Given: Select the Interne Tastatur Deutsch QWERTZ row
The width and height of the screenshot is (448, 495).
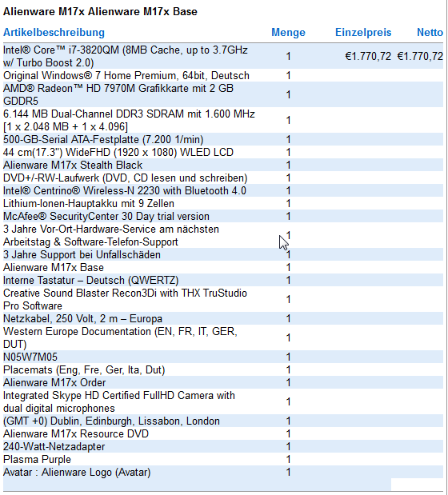Looking at the screenshot, I should point(223,280).
